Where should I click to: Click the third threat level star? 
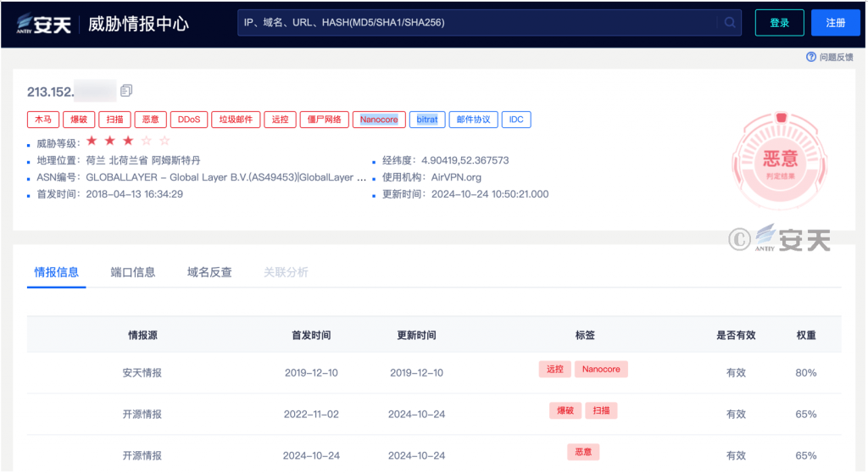[x=128, y=141]
